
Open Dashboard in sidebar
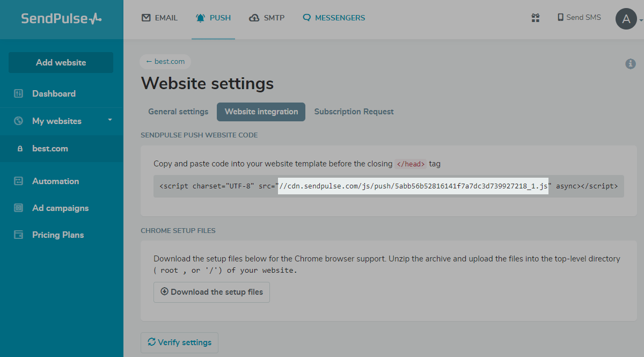point(54,93)
